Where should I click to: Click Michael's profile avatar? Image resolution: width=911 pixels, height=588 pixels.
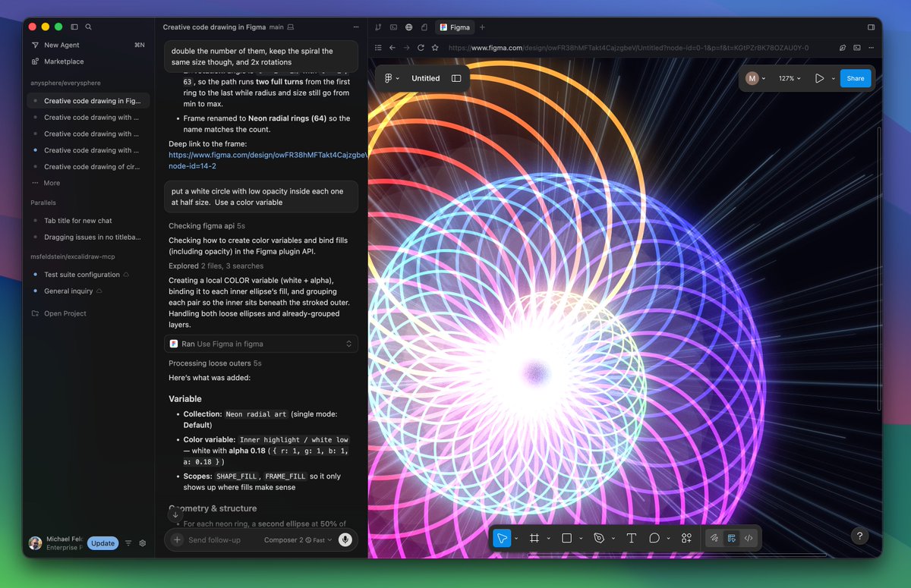(35, 543)
